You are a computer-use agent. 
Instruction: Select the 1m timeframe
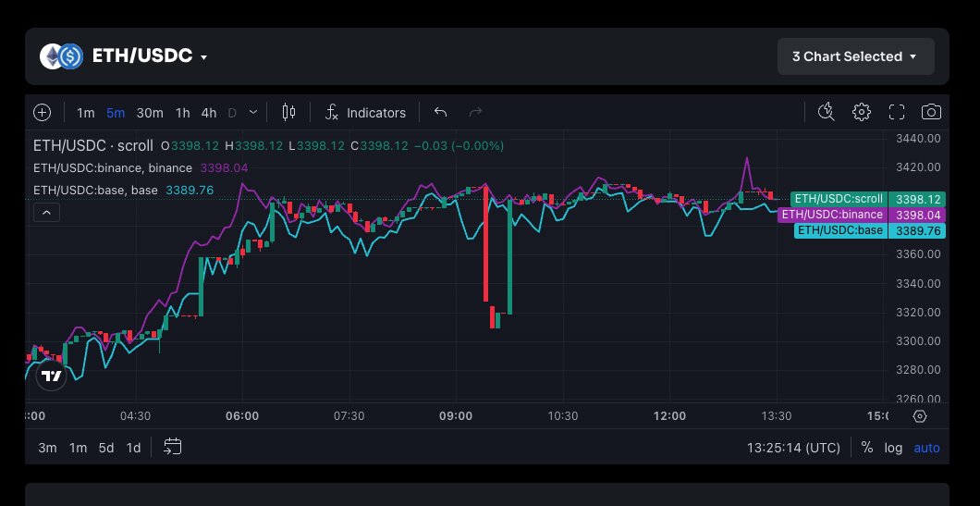[x=86, y=113]
